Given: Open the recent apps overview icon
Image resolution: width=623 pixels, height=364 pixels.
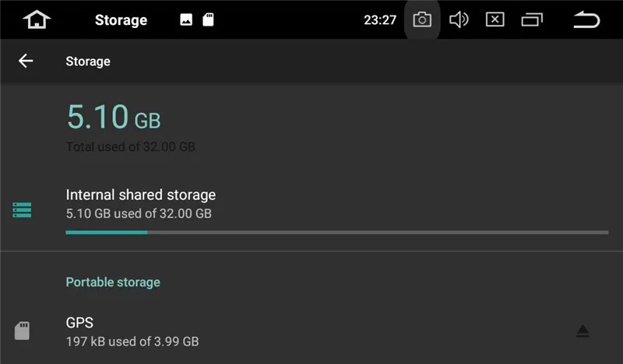Looking at the screenshot, I should click(533, 19).
